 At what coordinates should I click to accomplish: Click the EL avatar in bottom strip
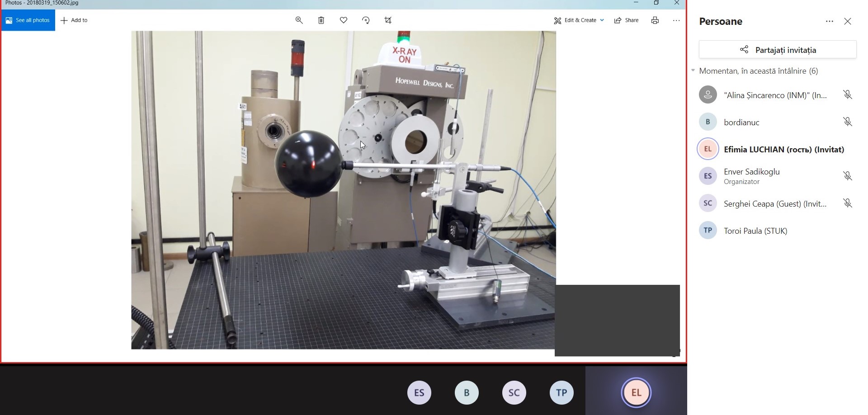click(636, 392)
